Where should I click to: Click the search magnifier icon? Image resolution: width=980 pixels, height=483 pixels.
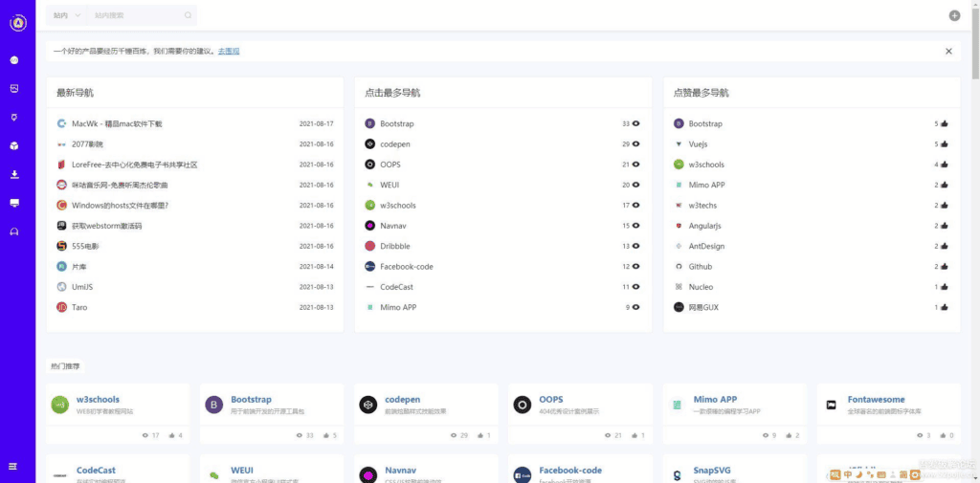tap(188, 15)
